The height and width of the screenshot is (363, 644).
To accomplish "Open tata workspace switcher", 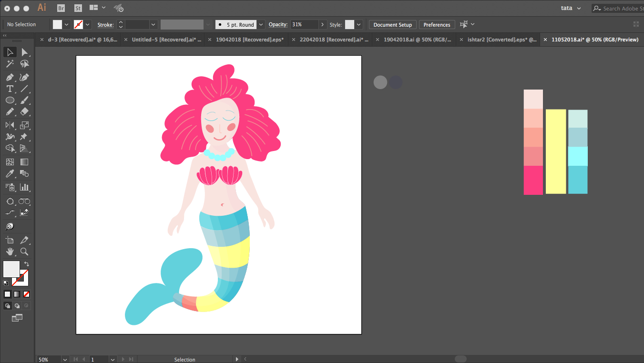I will [x=571, y=8].
